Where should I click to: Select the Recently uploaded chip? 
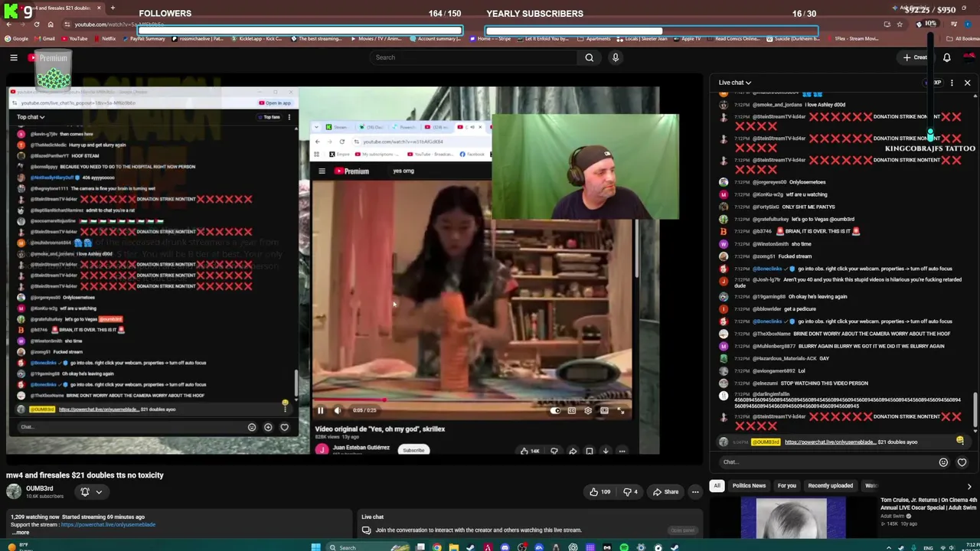coord(830,486)
